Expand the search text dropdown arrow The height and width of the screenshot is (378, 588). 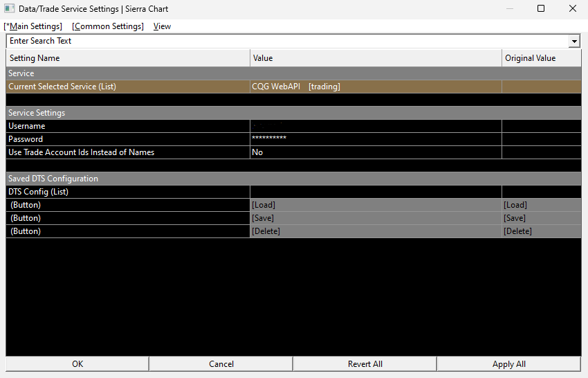(x=574, y=42)
